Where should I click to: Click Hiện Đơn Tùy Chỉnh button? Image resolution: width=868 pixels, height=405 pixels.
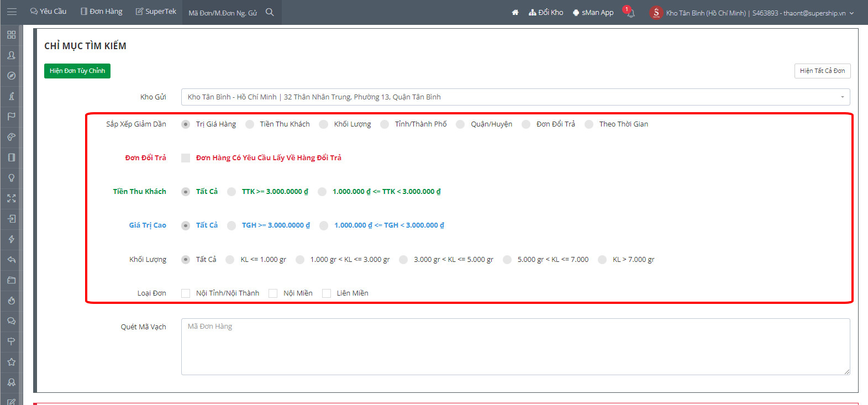(x=77, y=71)
